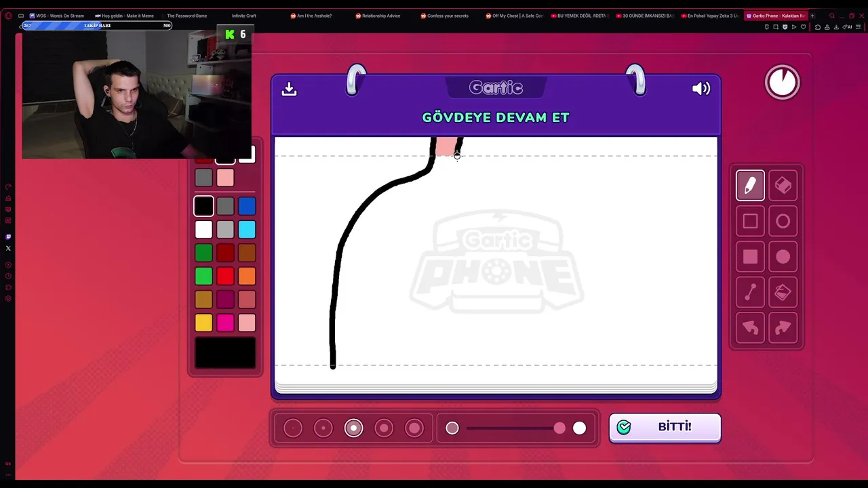
Task: Switch to Make it Meme tab
Action: coord(125,16)
